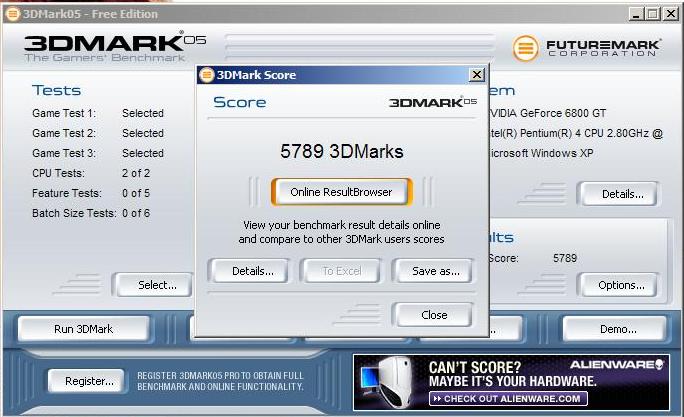The width and height of the screenshot is (684, 417).
Task: Start benchmark with Run 3DMark
Action: click(83, 329)
